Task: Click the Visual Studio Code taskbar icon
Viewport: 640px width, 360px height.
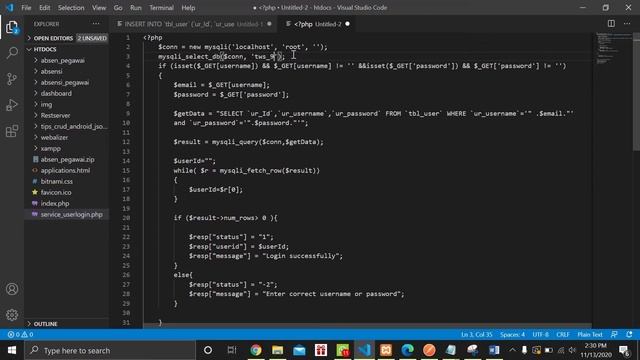Action: tap(364, 350)
